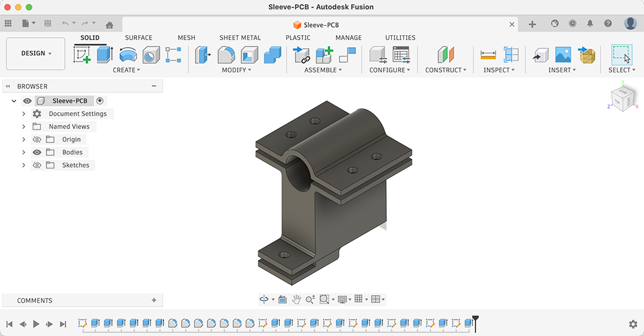This screenshot has height=336, width=644.
Task: Select the Shell tool
Action: pos(249,55)
